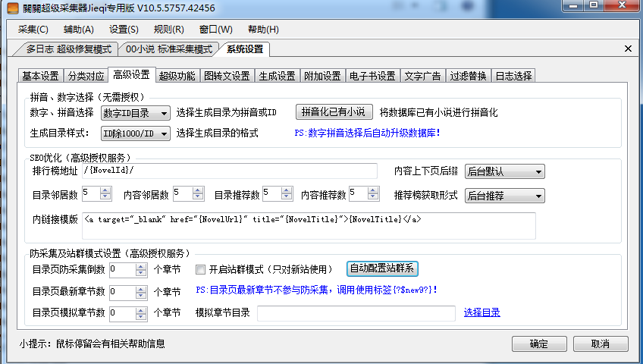Screen dimensions: 643x364
Task: Expand the 数字ID目录 dropdown
Action: click(135, 113)
